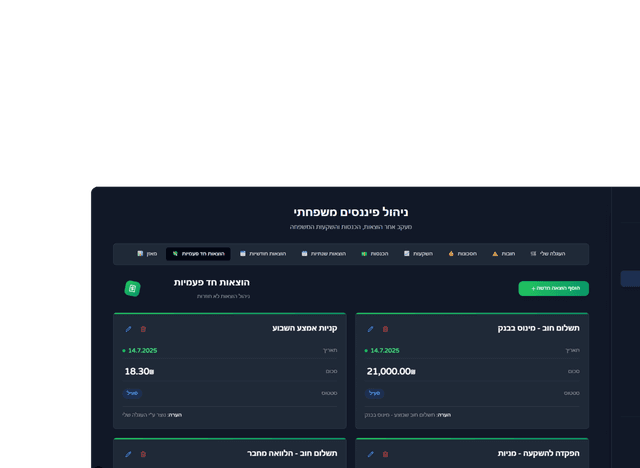This screenshot has width=640, height=468.
Task: Delete the הפקדה להשקעה - מניות entry
Action: (x=385, y=454)
